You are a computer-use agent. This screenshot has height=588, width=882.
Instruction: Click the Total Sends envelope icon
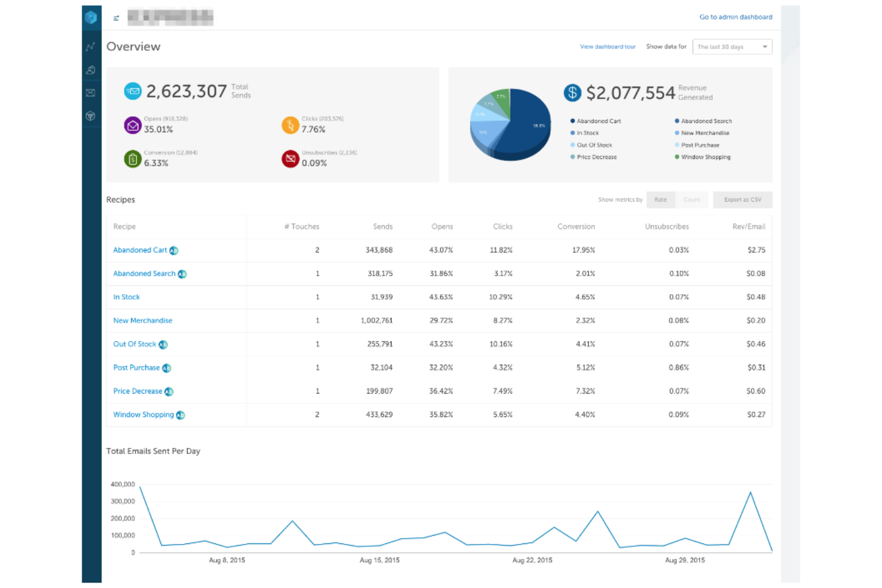point(132,91)
